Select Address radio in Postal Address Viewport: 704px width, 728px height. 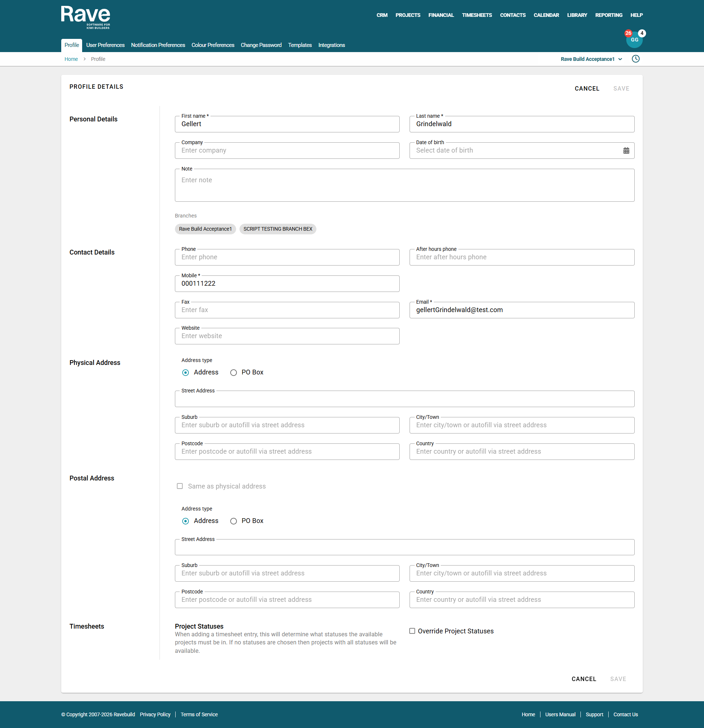click(185, 521)
